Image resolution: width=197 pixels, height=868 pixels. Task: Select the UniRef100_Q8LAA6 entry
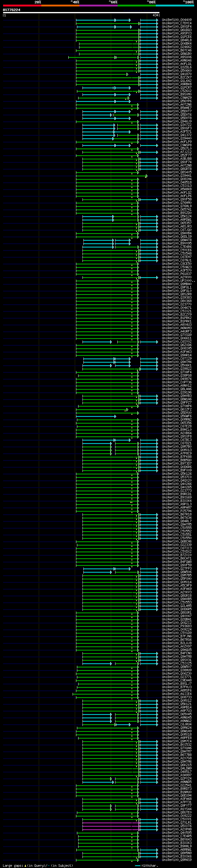(177, 389)
